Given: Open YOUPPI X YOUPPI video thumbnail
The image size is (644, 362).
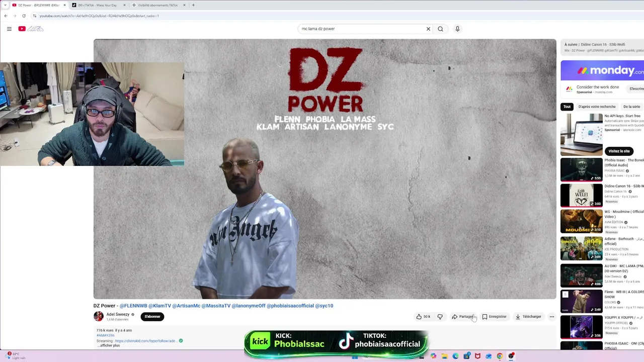Looking at the screenshot, I should pos(582,327).
